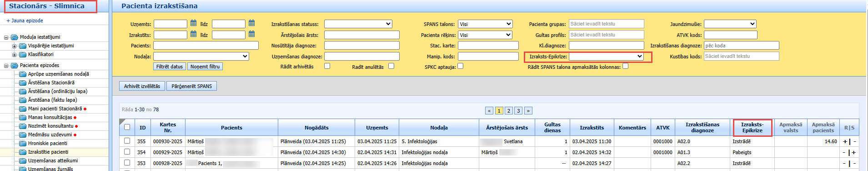The image size is (868, 171).
Task: Click the Filtrēt datus button
Action: coord(170,67)
